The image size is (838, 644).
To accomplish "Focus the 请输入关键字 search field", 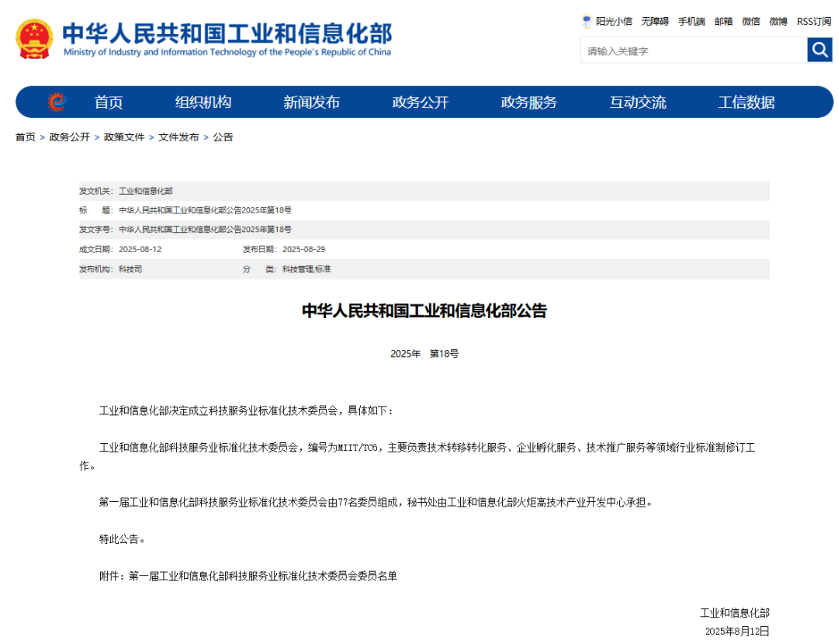I will point(694,50).
